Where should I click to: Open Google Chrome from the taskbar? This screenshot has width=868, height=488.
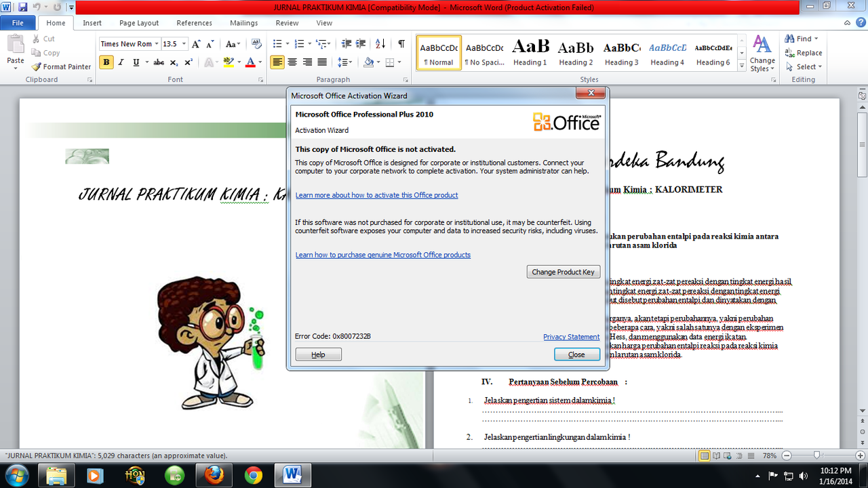(x=254, y=474)
